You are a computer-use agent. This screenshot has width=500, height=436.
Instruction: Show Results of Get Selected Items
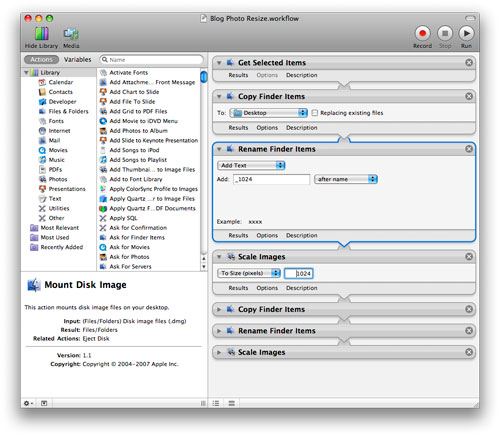(x=238, y=75)
